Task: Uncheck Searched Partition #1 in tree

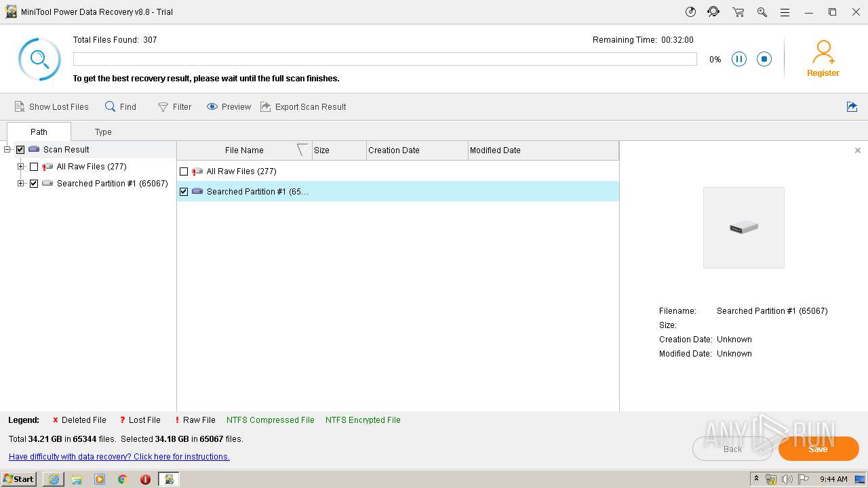Action: tap(34, 184)
